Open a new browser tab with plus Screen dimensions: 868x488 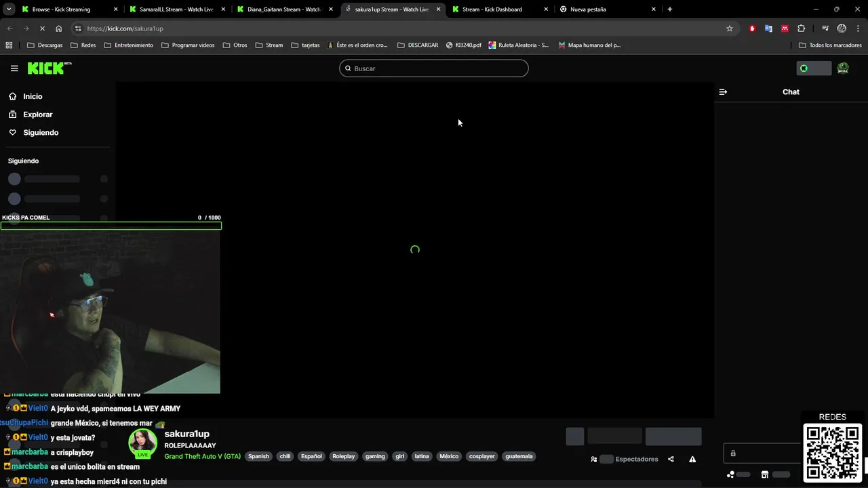[x=670, y=9]
